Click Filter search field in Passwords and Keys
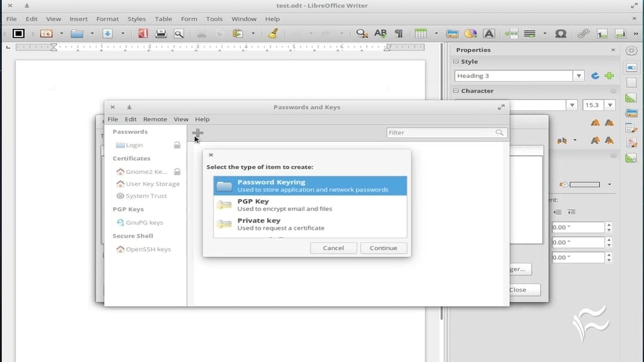Viewport: 644px width, 362px height. point(447,133)
